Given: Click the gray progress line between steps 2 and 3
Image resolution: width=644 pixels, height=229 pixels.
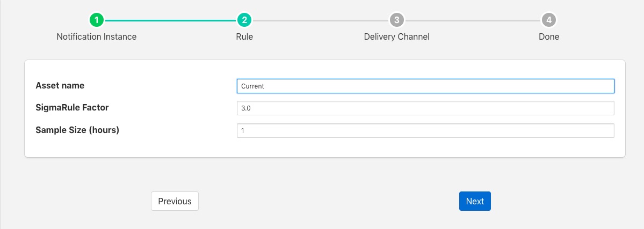Looking at the screenshot, I should (x=320, y=20).
